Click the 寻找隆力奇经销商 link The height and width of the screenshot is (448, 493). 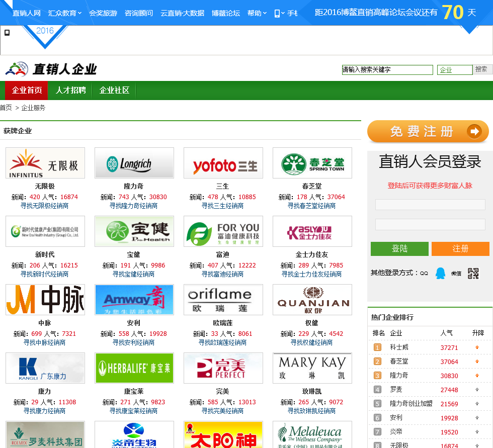(133, 206)
